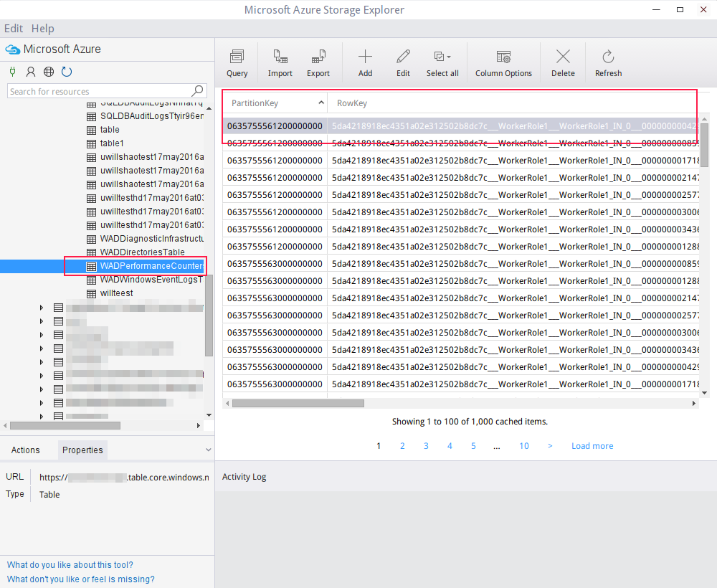Open Column Options
Viewport: 717px width, 588px height.
point(503,62)
